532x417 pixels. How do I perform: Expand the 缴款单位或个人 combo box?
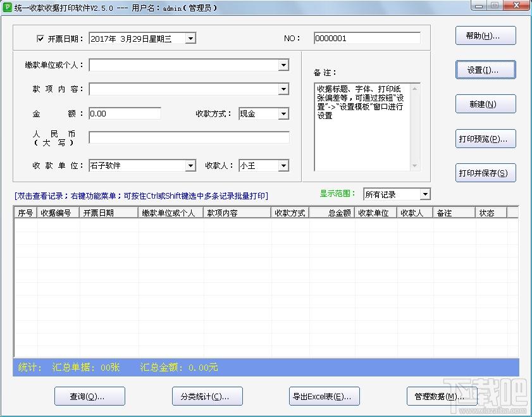coord(283,65)
